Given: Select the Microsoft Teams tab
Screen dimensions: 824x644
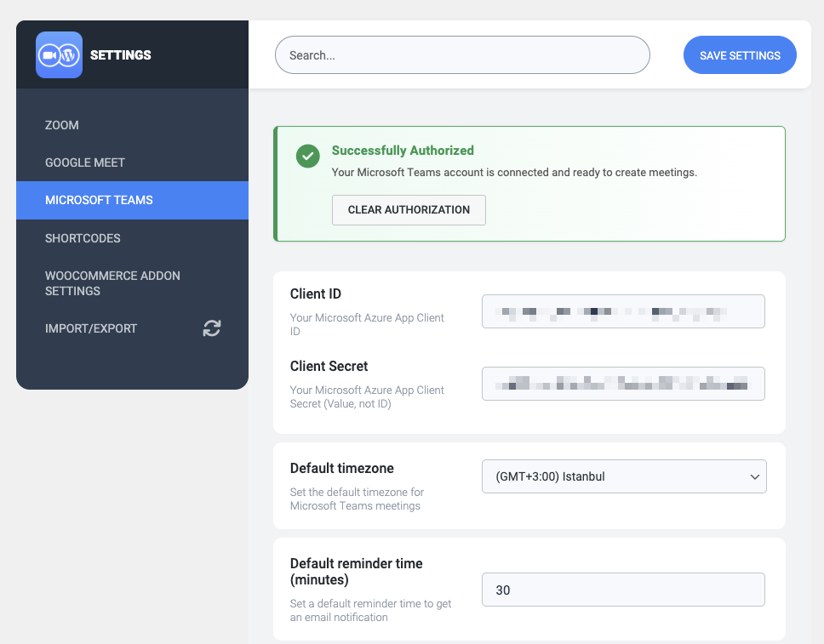Looking at the screenshot, I should click(x=99, y=200).
